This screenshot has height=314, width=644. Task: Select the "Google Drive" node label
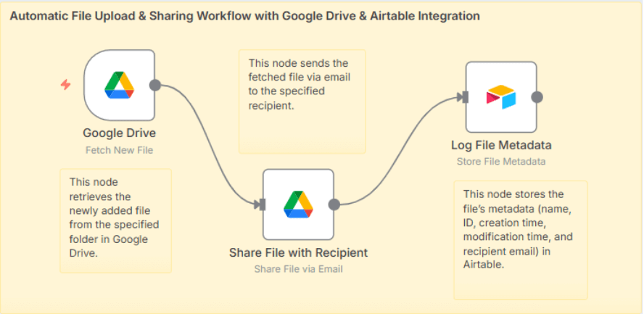[x=120, y=133]
